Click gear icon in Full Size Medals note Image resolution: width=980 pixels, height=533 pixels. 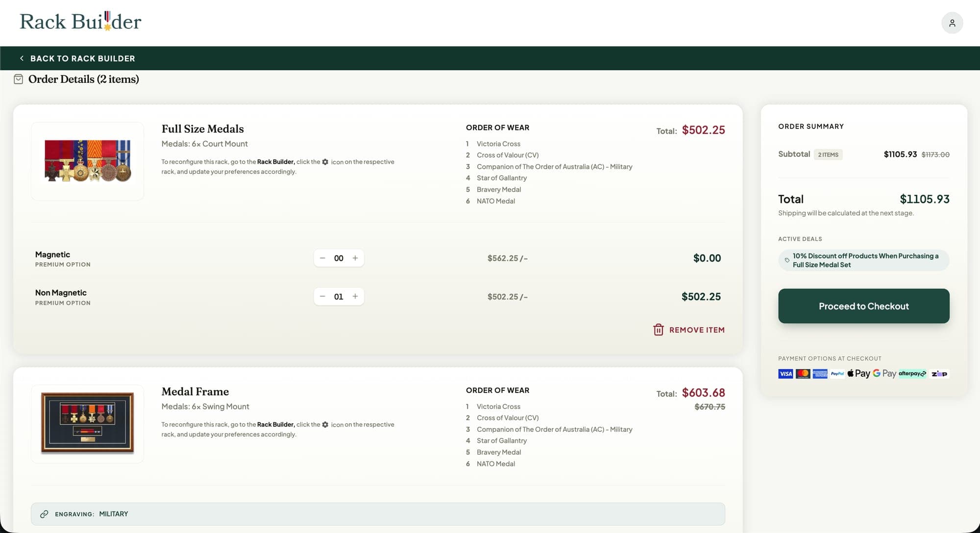325,162
